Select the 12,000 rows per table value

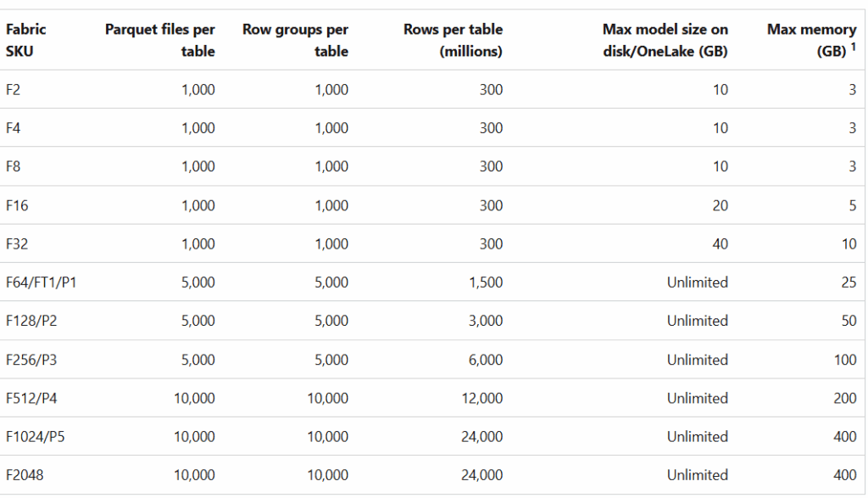481,398
